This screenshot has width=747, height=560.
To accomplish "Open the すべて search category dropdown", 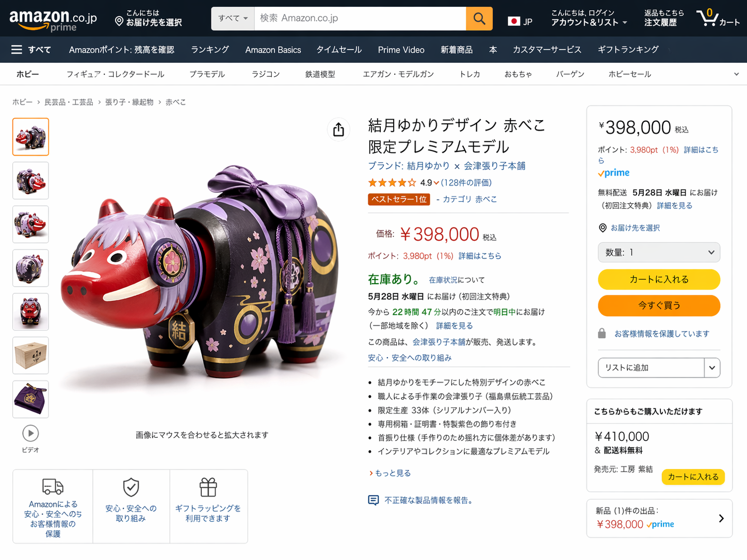I will tap(233, 19).
